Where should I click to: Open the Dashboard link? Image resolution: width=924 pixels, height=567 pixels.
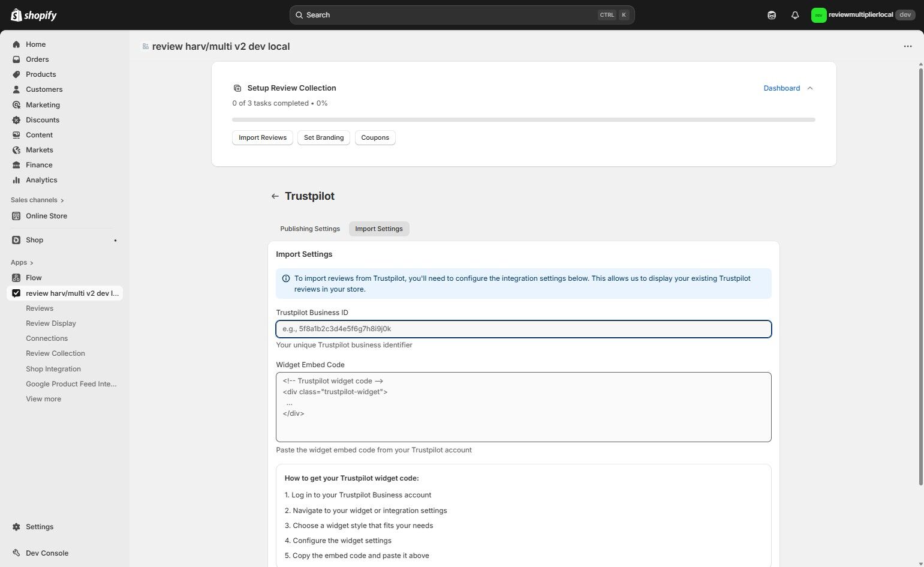(x=781, y=88)
